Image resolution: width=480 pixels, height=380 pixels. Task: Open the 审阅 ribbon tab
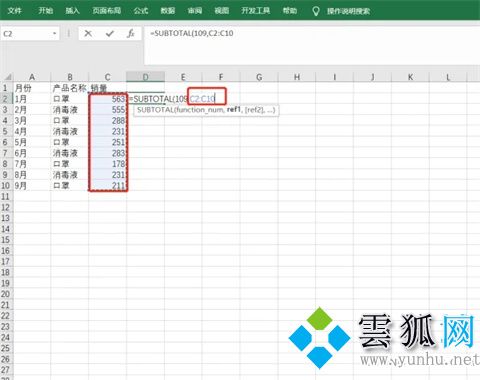195,11
